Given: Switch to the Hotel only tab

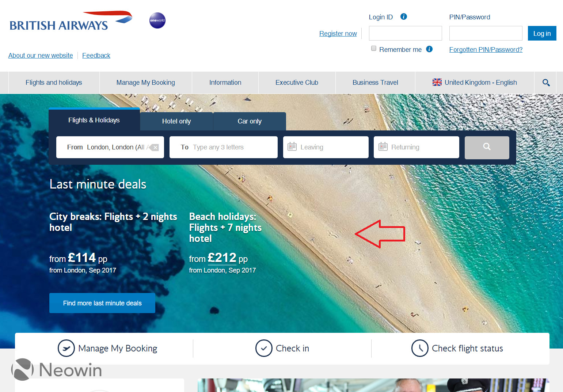Looking at the screenshot, I should coord(176,121).
